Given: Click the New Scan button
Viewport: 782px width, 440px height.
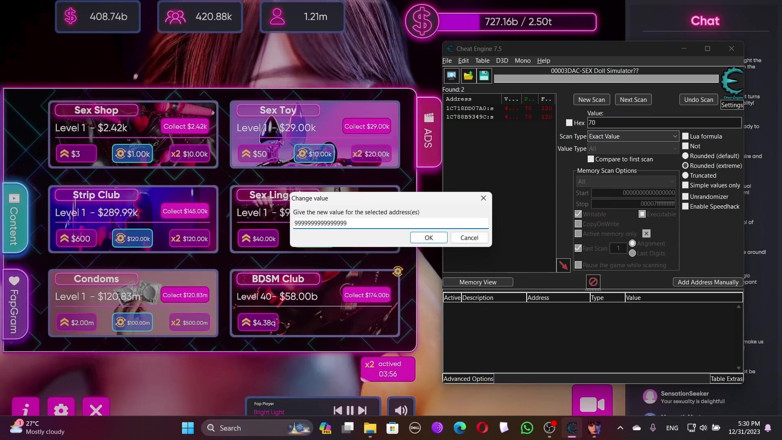Looking at the screenshot, I should coord(591,100).
